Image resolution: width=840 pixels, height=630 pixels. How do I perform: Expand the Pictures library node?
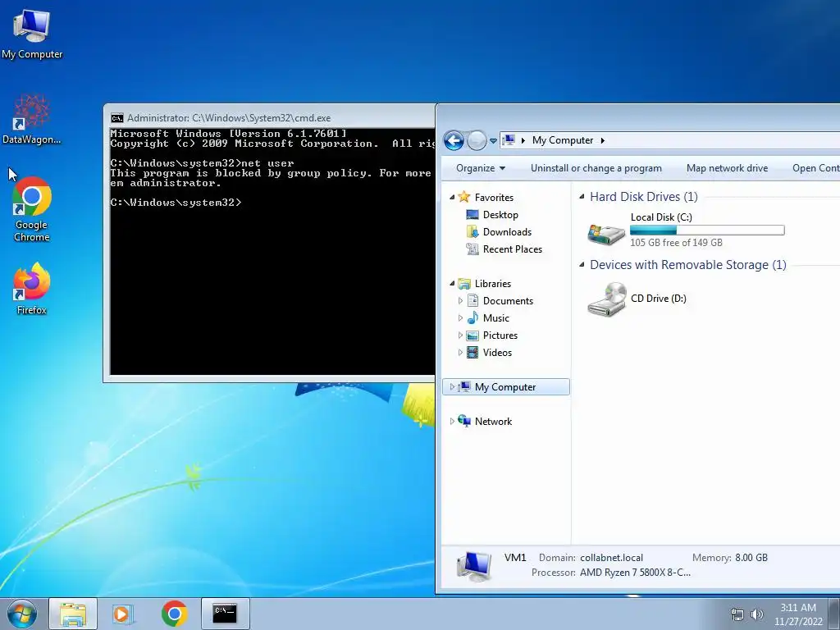[460, 336]
